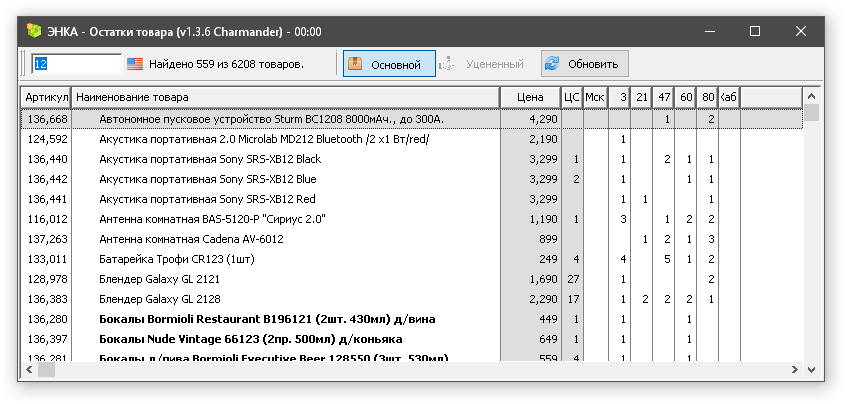Refresh the list with Обновить button
This screenshot has width=846, height=404.
580,64
